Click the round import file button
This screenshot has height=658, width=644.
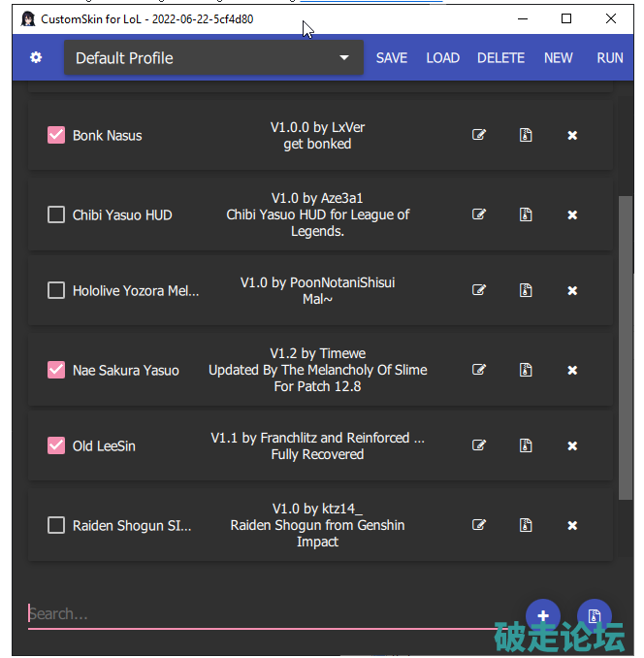[x=594, y=615]
